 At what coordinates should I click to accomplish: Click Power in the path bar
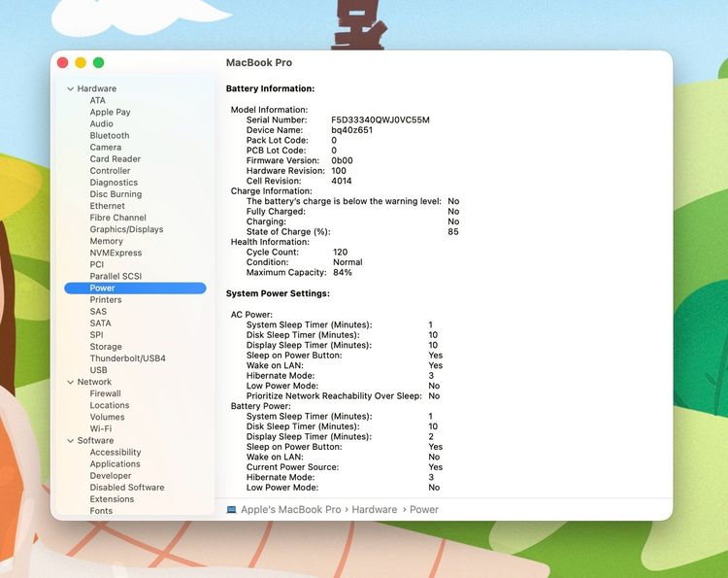424,510
